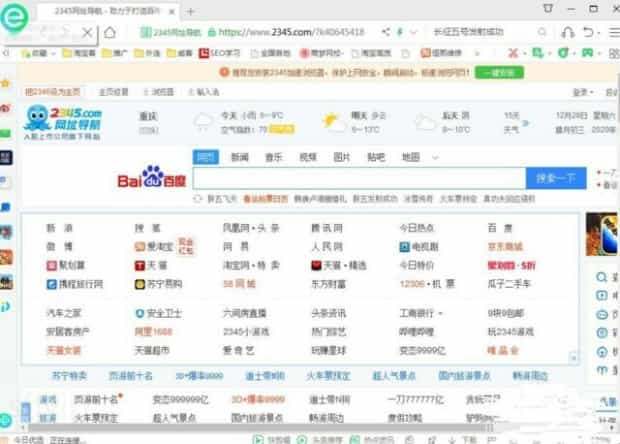Click the horizontal scrollbar at the bottom
Screen dimensions: 620x444
tap(261, 428)
